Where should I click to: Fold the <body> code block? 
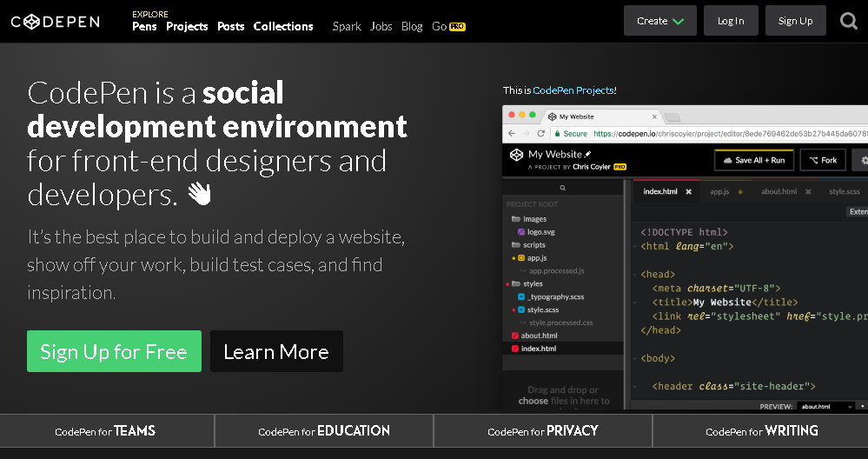(x=635, y=359)
